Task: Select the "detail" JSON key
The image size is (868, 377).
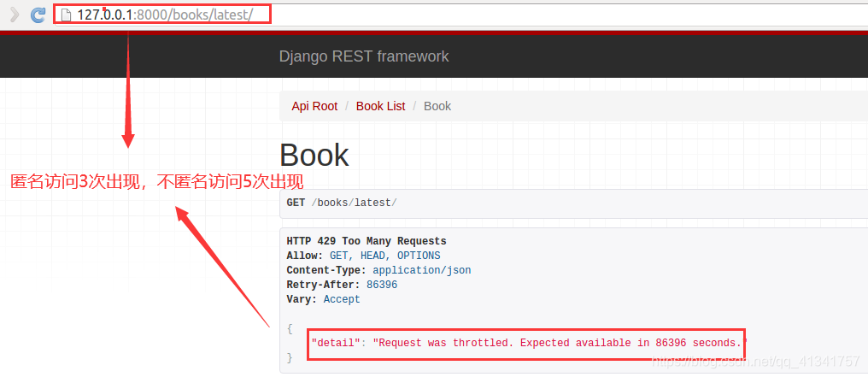Action: tap(336, 343)
